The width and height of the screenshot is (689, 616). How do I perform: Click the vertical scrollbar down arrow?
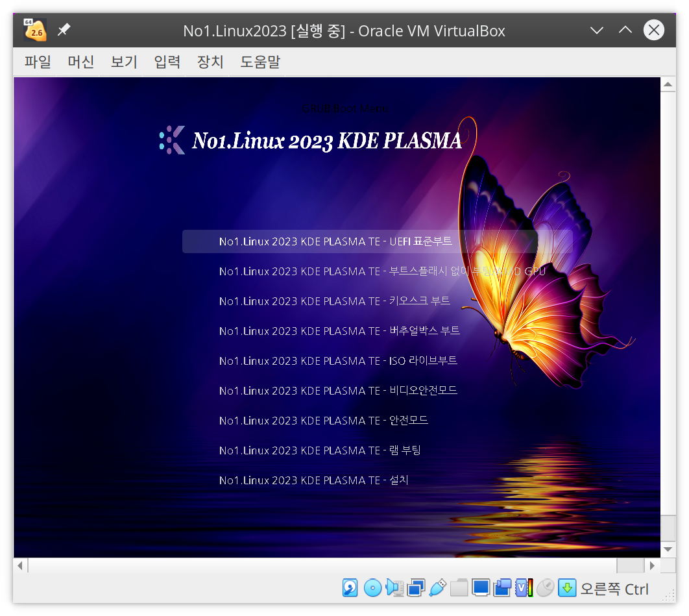click(x=668, y=549)
